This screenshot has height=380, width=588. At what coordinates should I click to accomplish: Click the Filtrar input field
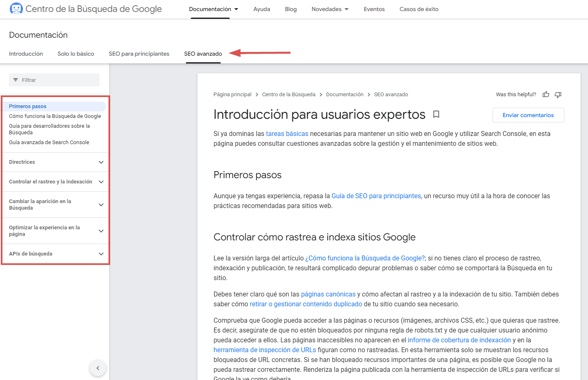[54, 80]
